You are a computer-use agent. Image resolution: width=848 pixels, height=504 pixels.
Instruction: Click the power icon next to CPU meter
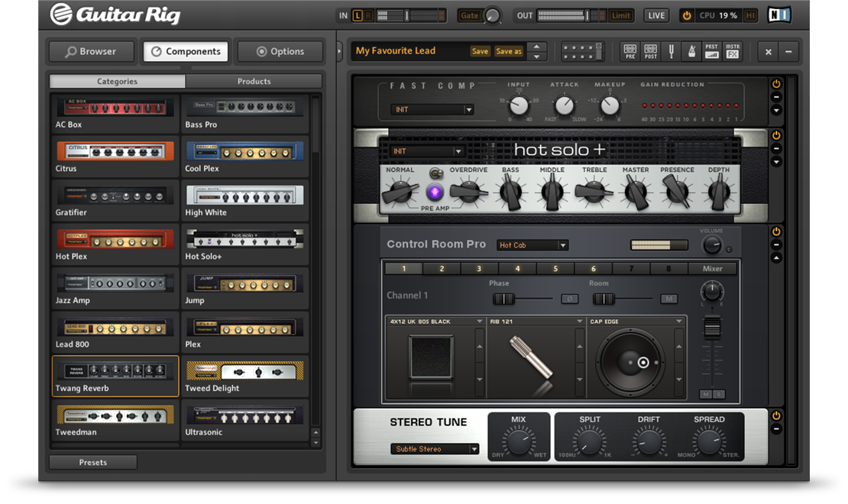pos(688,15)
